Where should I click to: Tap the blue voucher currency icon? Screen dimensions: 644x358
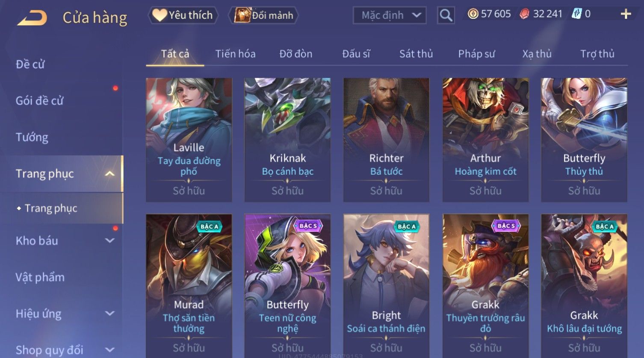pyautogui.click(x=576, y=14)
